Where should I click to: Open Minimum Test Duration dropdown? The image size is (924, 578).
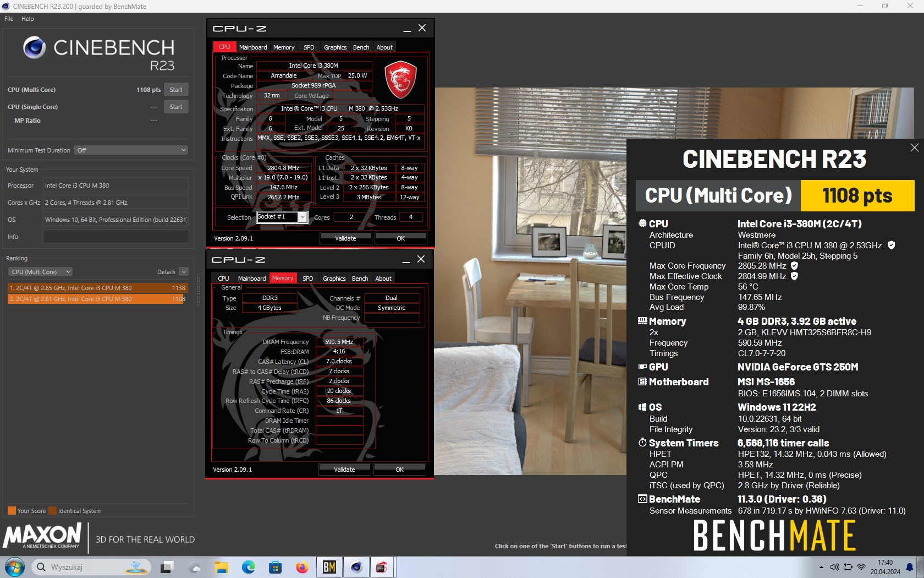pyautogui.click(x=131, y=150)
